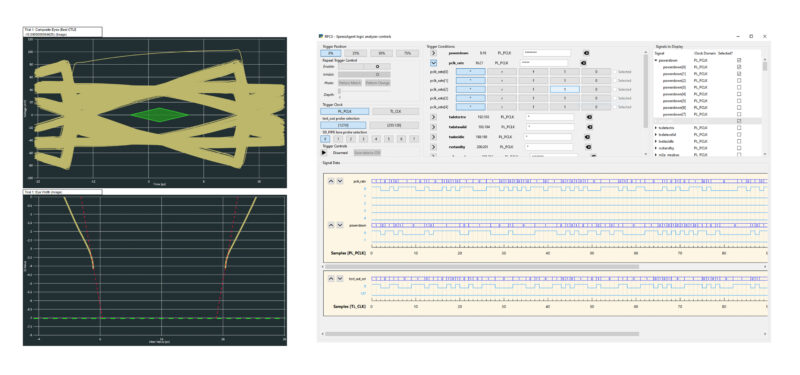Viewport: 800px width, 375px height.
Task: Move the powerdown waveform up with its arrow
Action: click(331, 225)
